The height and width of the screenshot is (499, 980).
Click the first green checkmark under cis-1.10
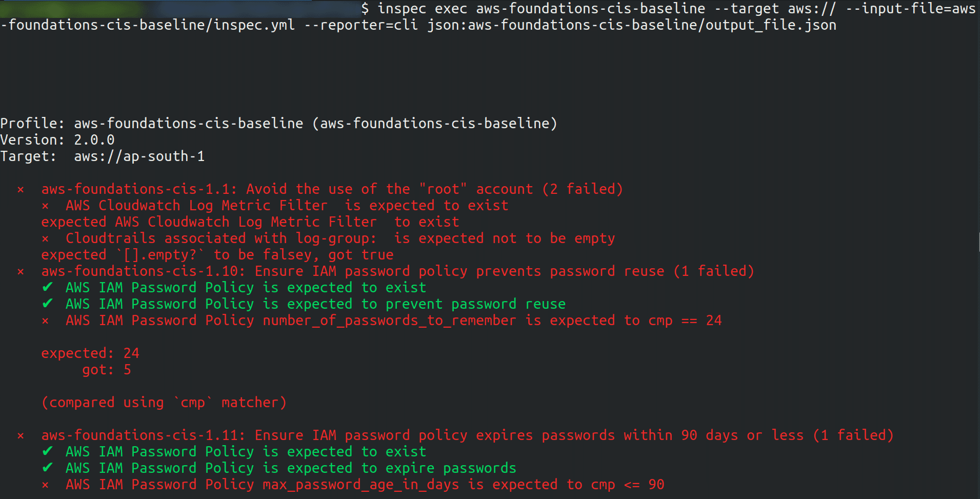pos(47,287)
